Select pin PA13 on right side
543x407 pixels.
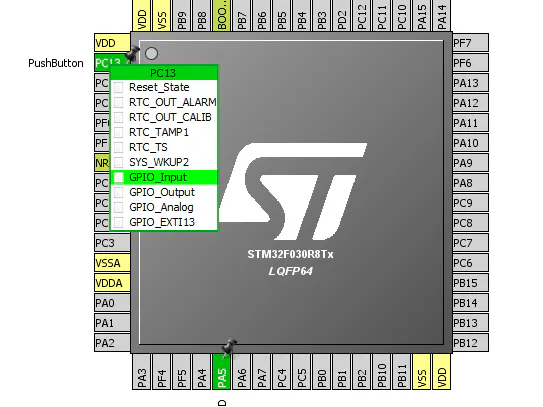click(x=470, y=83)
